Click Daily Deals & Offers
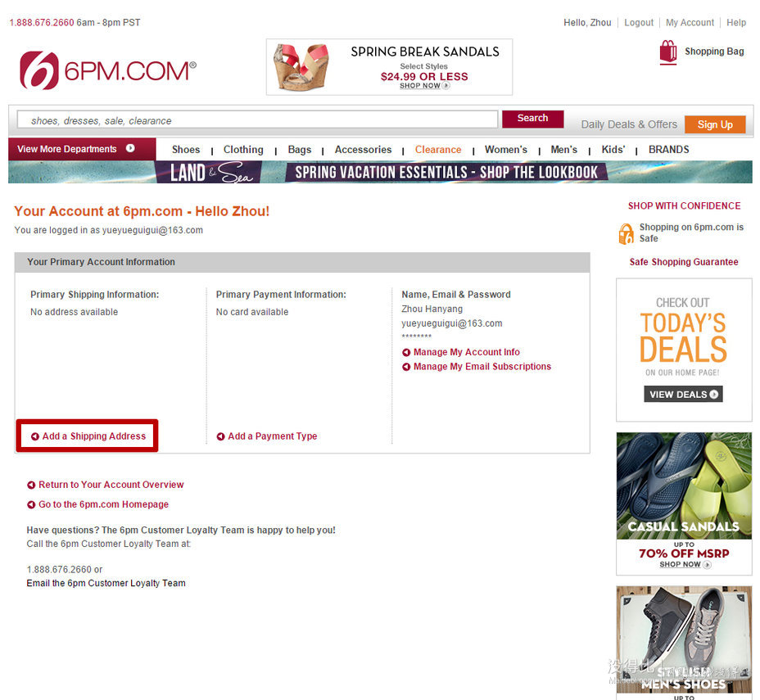This screenshot has height=700, width=760. tap(629, 124)
